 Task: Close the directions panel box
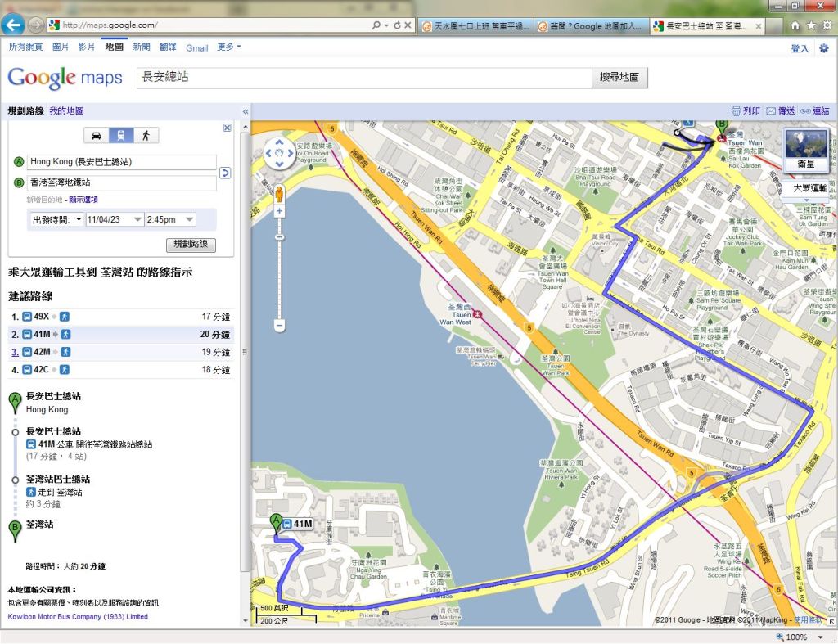point(228,128)
